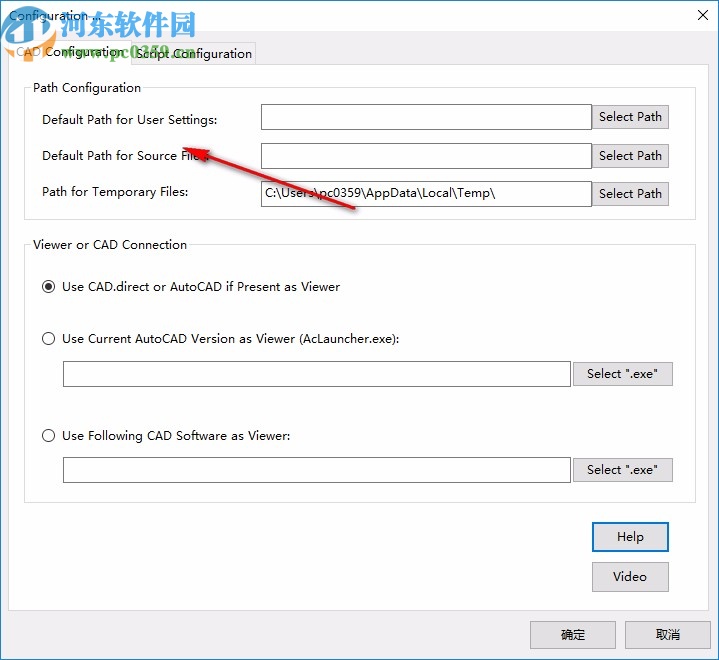Open the Help button
This screenshot has width=719, height=660.
pos(630,537)
